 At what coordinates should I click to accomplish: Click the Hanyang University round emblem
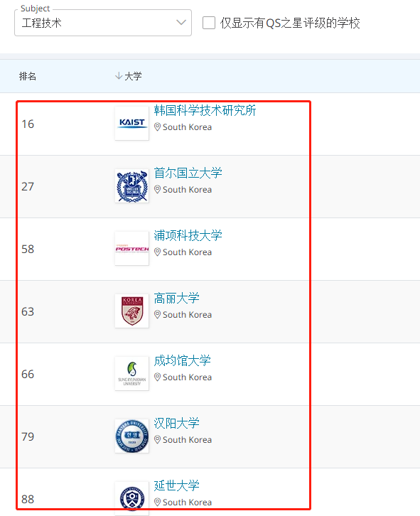pyautogui.click(x=131, y=436)
